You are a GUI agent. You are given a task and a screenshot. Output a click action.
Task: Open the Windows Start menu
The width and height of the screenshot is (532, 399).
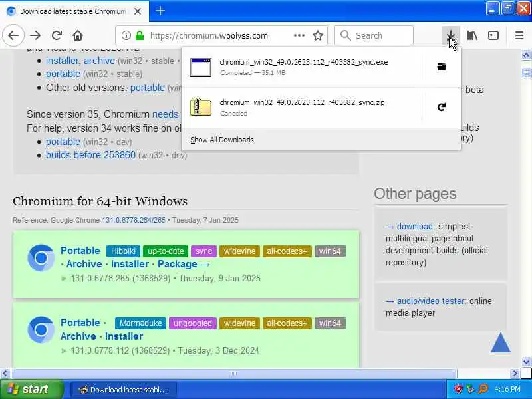[31, 389]
